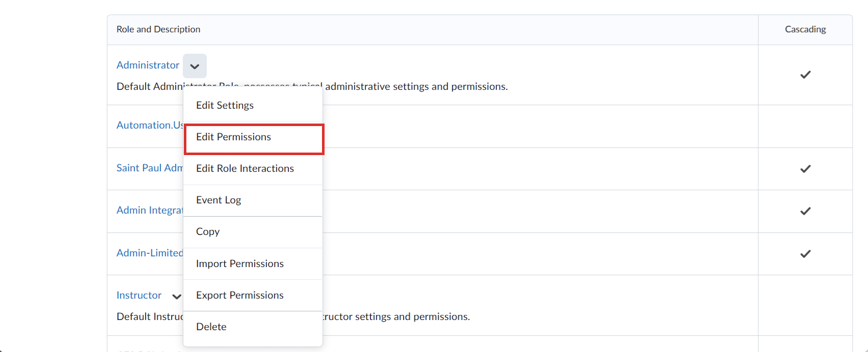
Task: Open the Admin Integration role link
Action: click(150, 210)
